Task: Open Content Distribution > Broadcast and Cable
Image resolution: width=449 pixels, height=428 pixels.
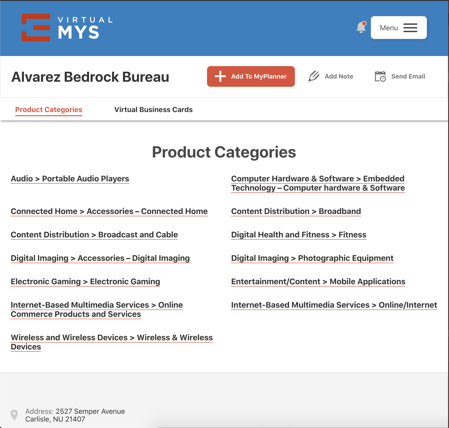Action: coord(94,235)
